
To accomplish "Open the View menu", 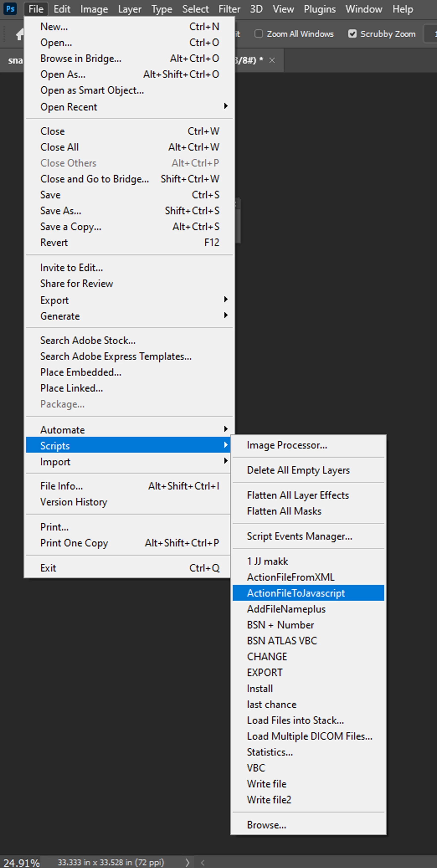I will 283,9.
